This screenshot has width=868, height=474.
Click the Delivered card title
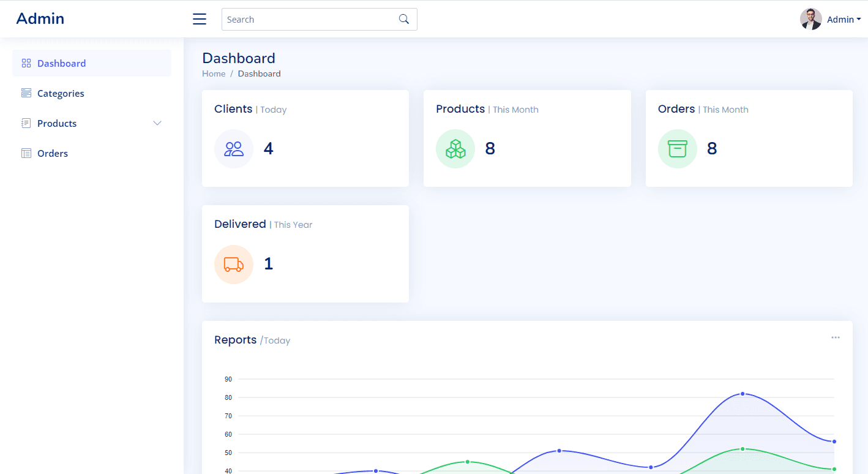[240, 224]
